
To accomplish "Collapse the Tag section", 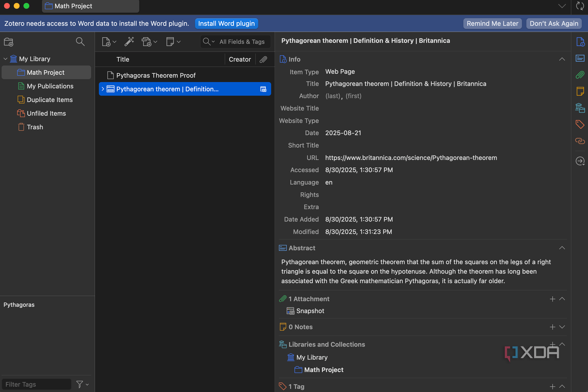I will coord(562,386).
